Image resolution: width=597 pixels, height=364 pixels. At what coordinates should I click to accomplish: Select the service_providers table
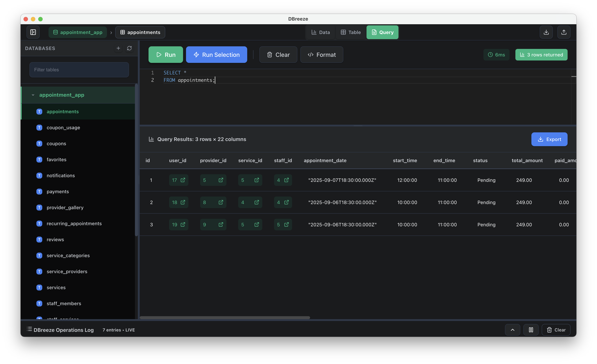[67, 271]
